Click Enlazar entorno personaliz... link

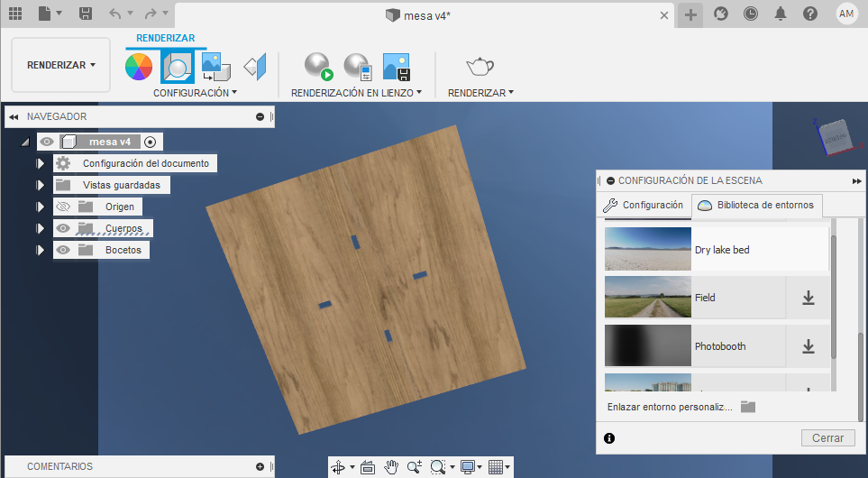(x=670, y=407)
